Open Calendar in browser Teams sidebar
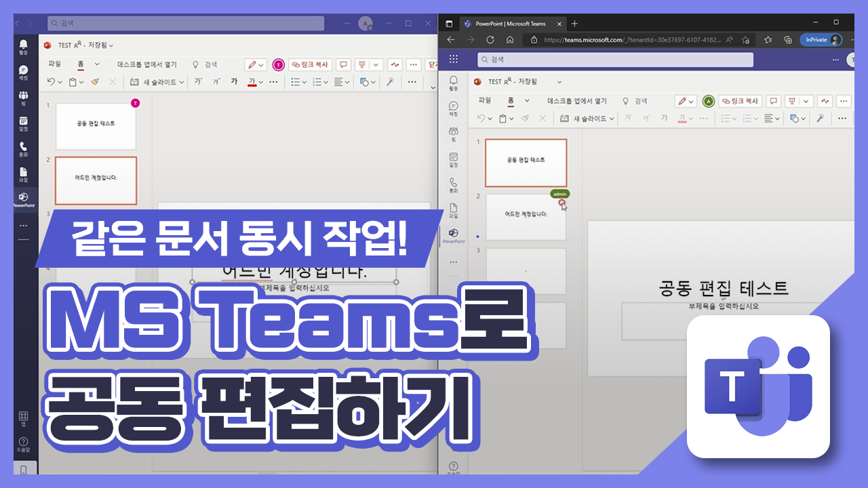Image resolution: width=868 pixels, height=488 pixels. pos(454,159)
